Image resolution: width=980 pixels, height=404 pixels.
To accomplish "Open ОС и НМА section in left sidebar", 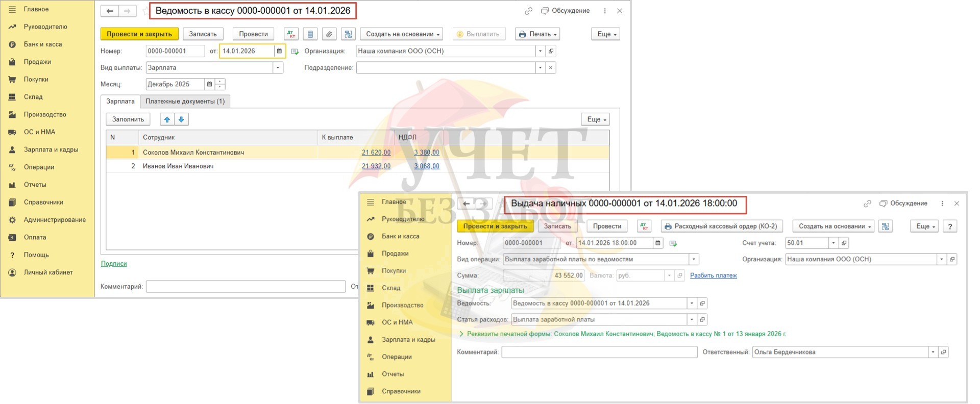I will click(39, 132).
